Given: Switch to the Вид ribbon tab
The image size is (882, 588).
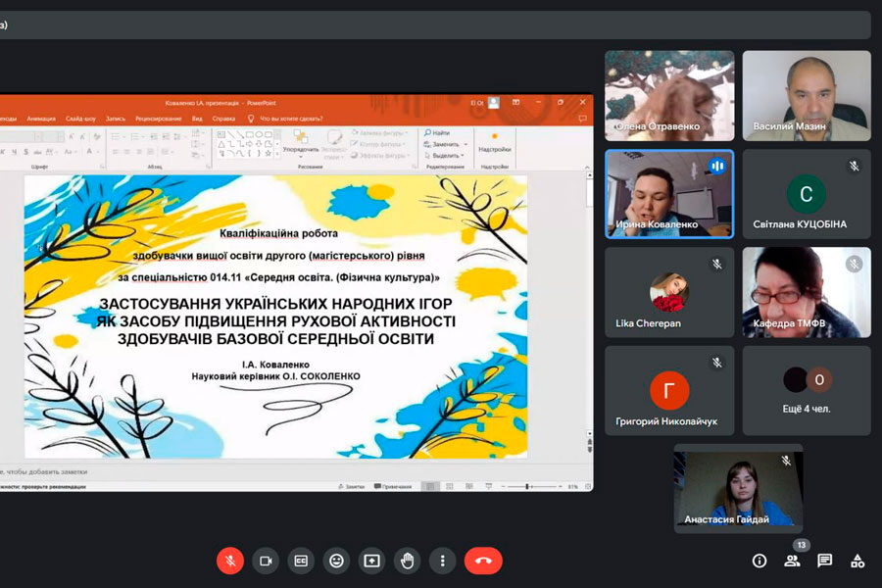Looking at the screenshot, I should click(197, 119).
